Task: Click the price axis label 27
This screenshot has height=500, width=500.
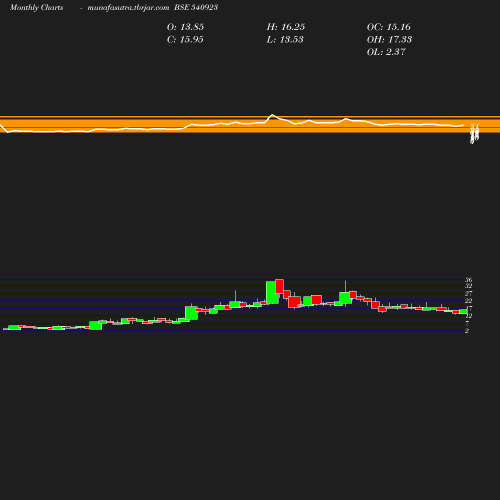Action: 469,294
